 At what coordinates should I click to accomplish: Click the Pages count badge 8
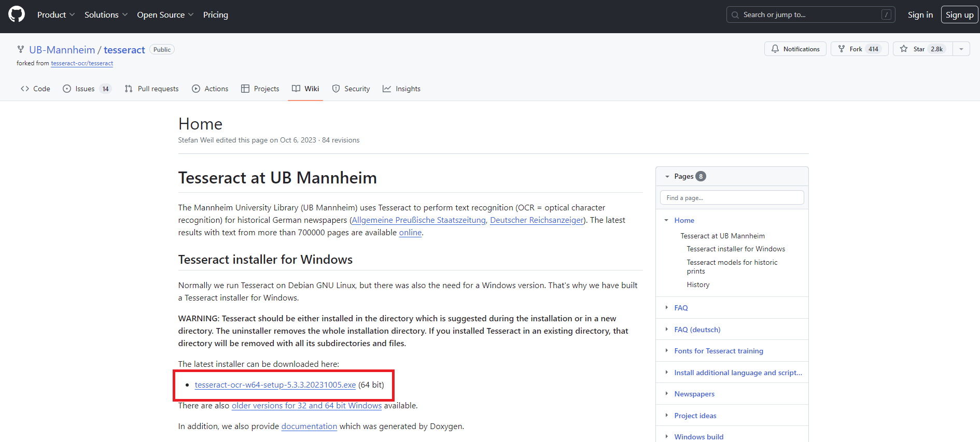tap(701, 176)
